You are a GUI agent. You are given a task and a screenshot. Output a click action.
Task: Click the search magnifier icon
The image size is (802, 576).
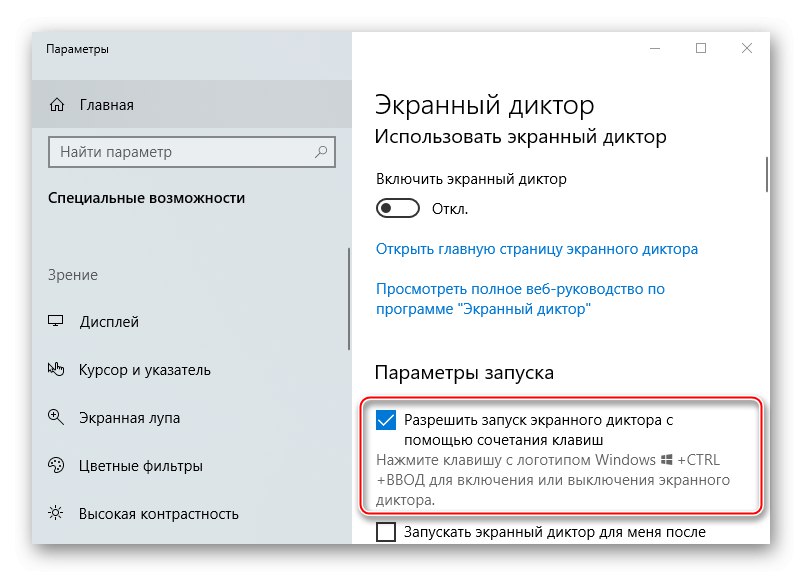click(321, 152)
